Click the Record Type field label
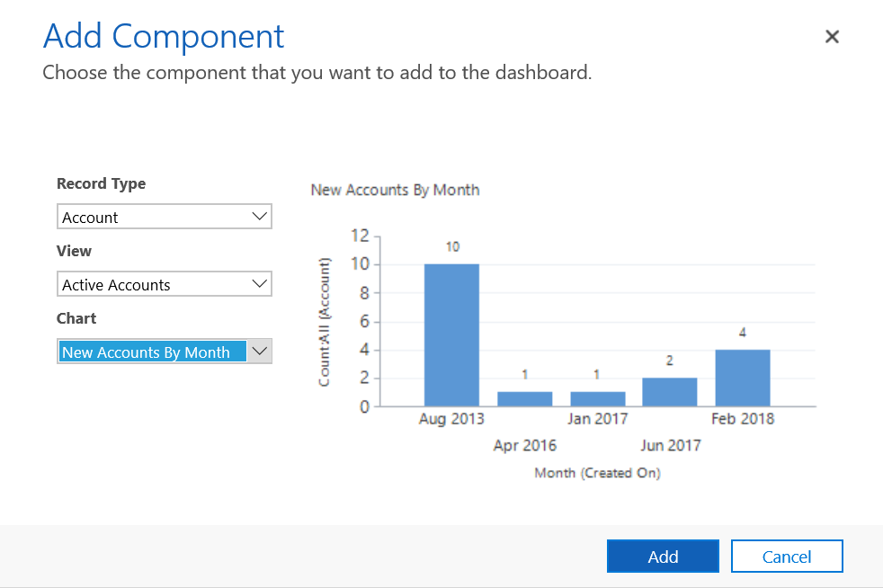The height and width of the screenshot is (588, 883). (x=101, y=183)
